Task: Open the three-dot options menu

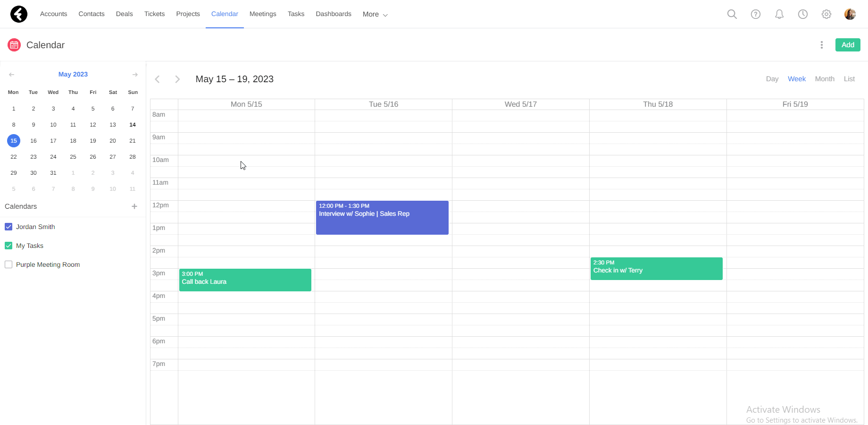Action: [822, 45]
